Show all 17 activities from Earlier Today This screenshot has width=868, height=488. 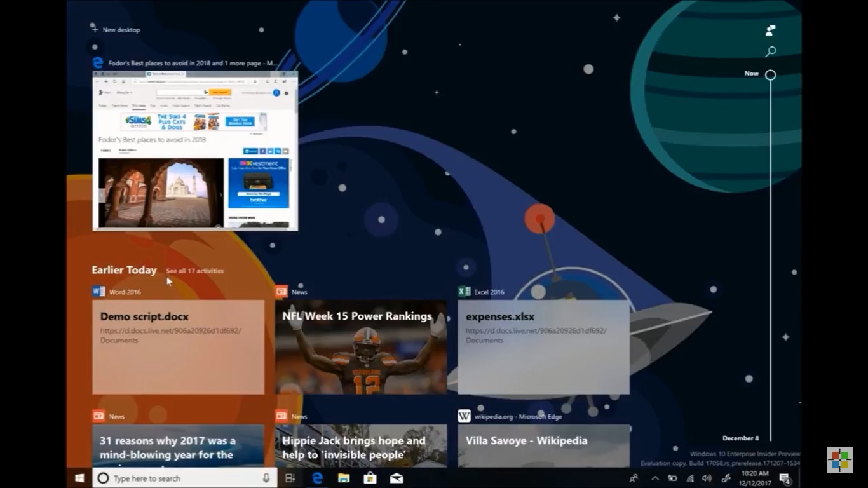194,270
